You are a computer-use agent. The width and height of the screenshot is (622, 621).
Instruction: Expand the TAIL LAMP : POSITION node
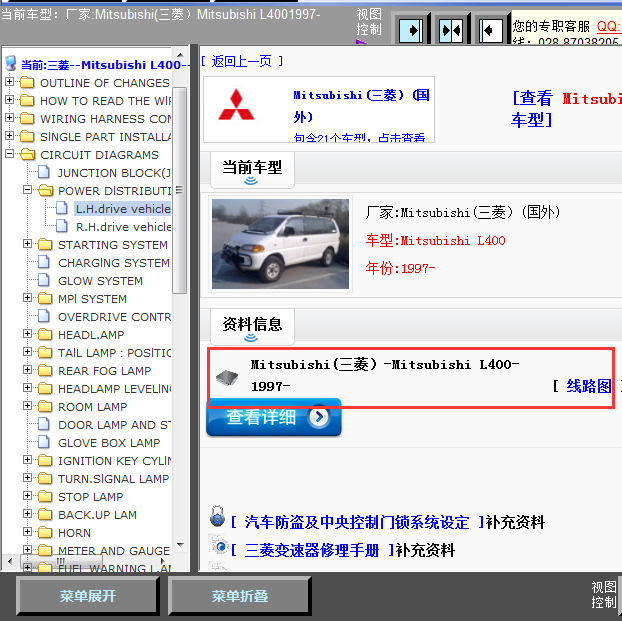27,351
